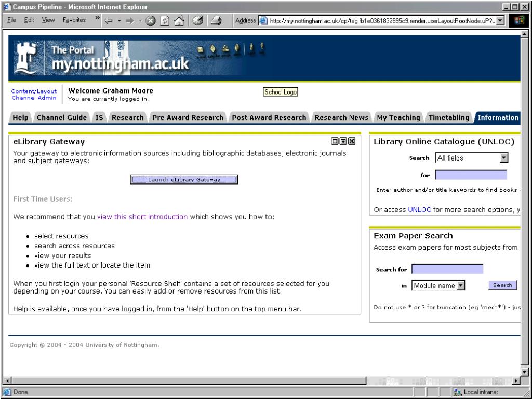Maximize the eLibrary Gateway channel
This screenshot has height=399, width=532.
335,141
